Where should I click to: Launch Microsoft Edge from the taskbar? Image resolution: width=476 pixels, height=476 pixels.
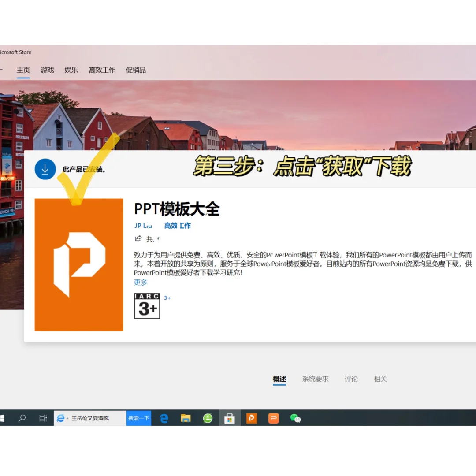(164, 418)
